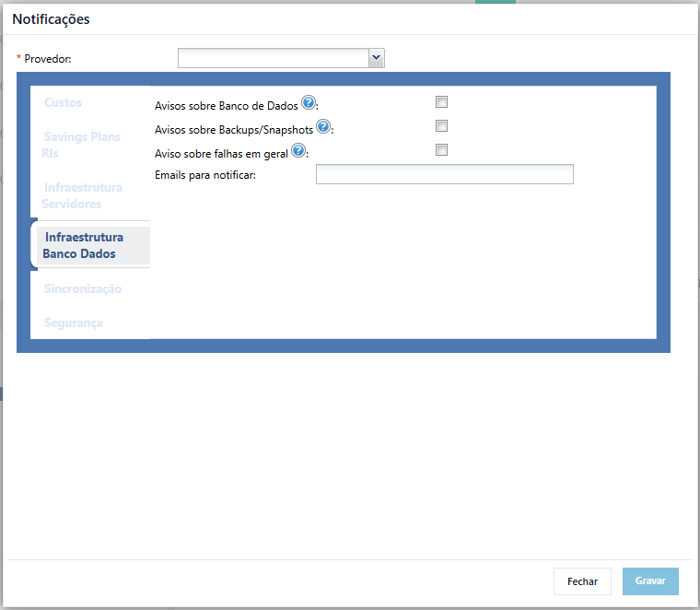
Task: Select the Infraestrutura Servidores tab
Action: click(83, 195)
